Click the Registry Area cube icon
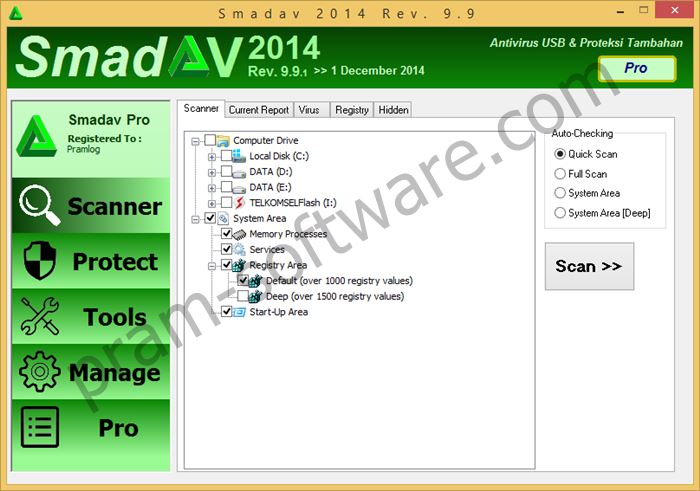This screenshot has height=491, width=700. coord(239,265)
